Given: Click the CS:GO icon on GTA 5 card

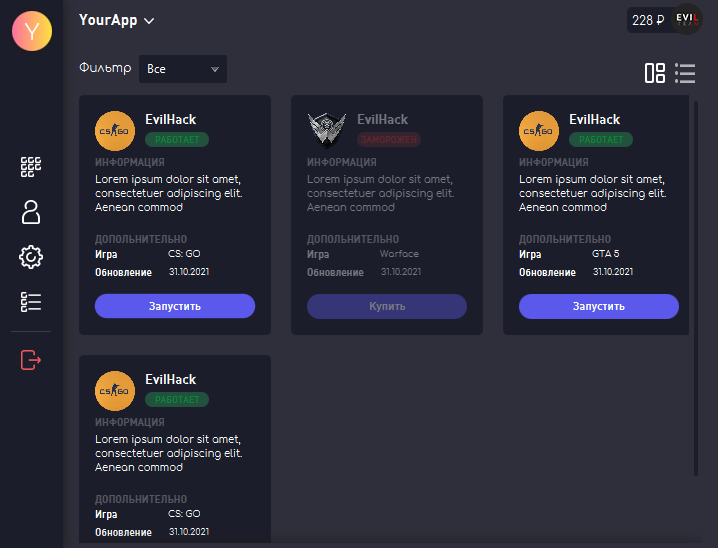Looking at the screenshot, I should 539,131.
